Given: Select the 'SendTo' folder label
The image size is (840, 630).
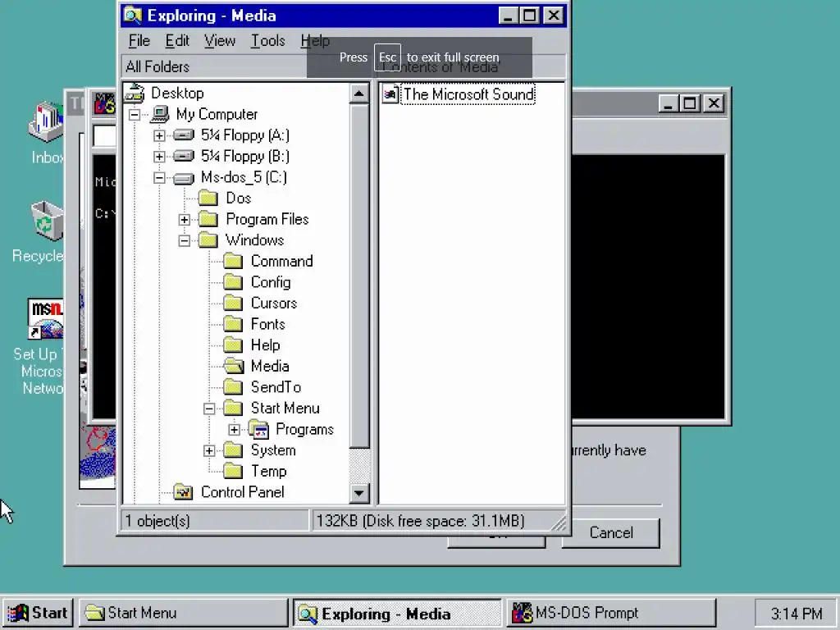Looking at the screenshot, I should (276, 387).
